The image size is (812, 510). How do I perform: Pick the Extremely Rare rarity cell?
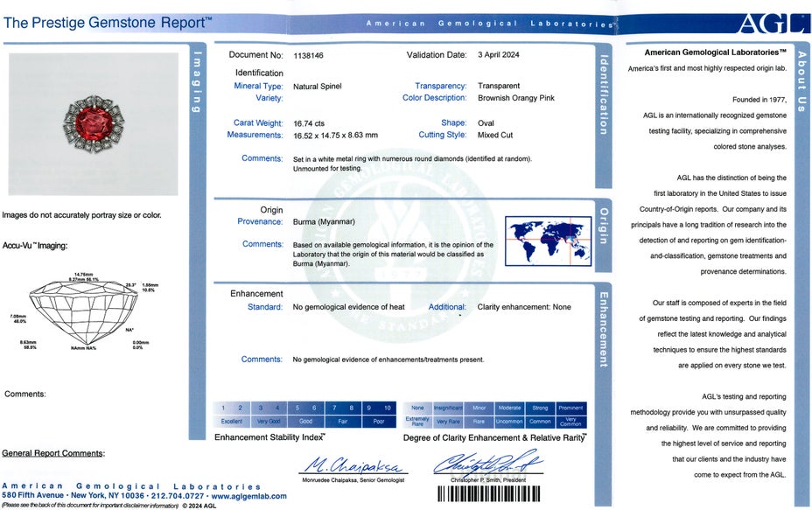417,421
